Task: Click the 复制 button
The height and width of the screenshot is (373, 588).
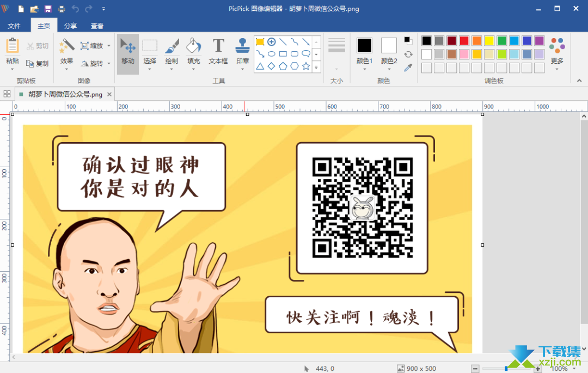Action: 38,63
